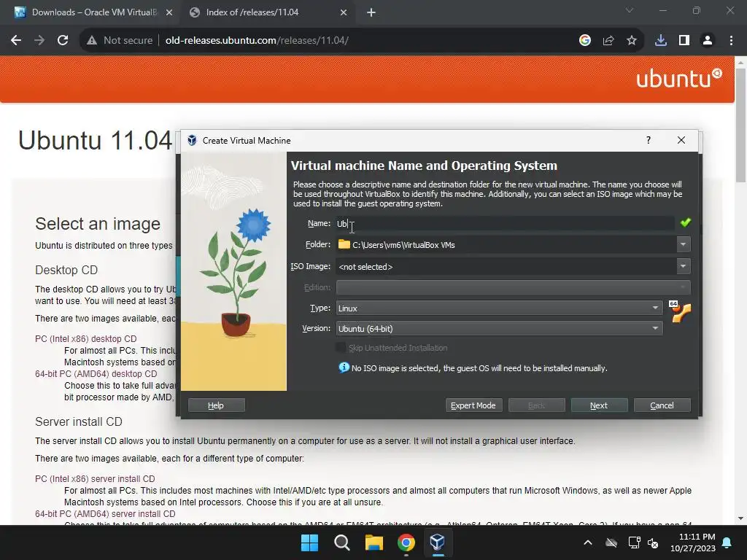Image resolution: width=747 pixels, height=560 pixels.
Task: Click the Folder path field
Action: pos(506,244)
